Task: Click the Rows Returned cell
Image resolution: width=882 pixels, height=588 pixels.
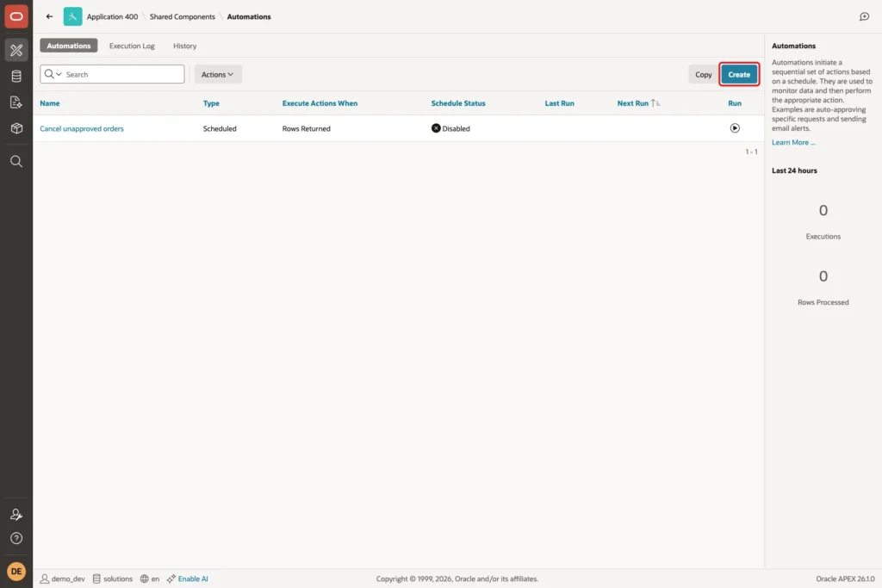Action: [306, 128]
